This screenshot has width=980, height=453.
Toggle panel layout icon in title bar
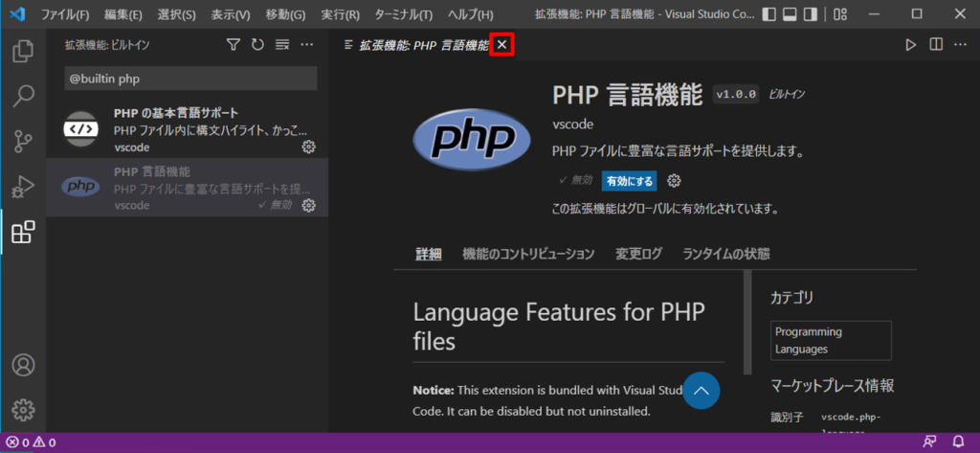point(790,13)
